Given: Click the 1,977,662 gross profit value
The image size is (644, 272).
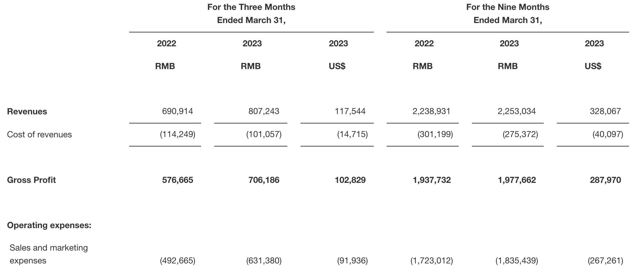Looking at the screenshot, I should (517, 180).
